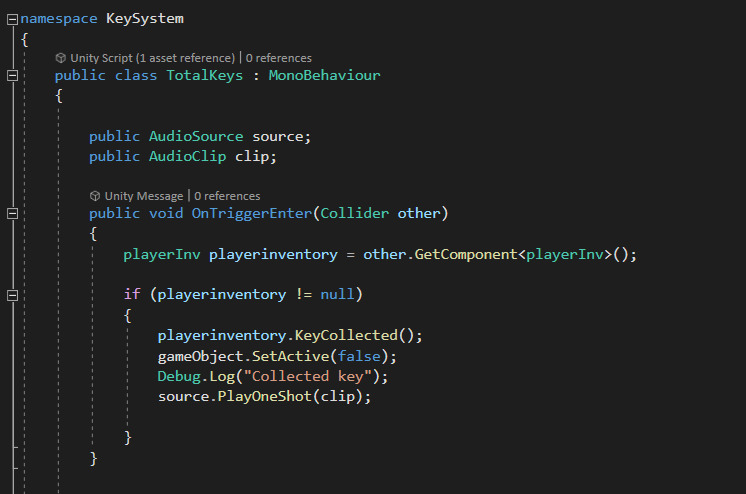
Task: Collapse the TotalKeys class block
Action: tap(12, 76)
